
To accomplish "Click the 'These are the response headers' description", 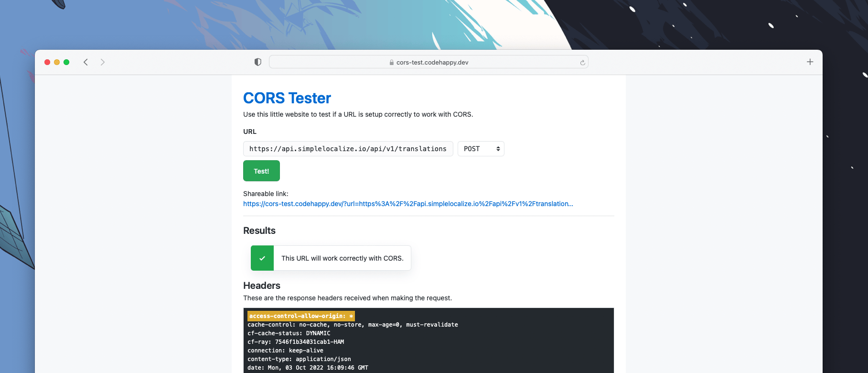I will pyautogui.click(x=347, y=298).
